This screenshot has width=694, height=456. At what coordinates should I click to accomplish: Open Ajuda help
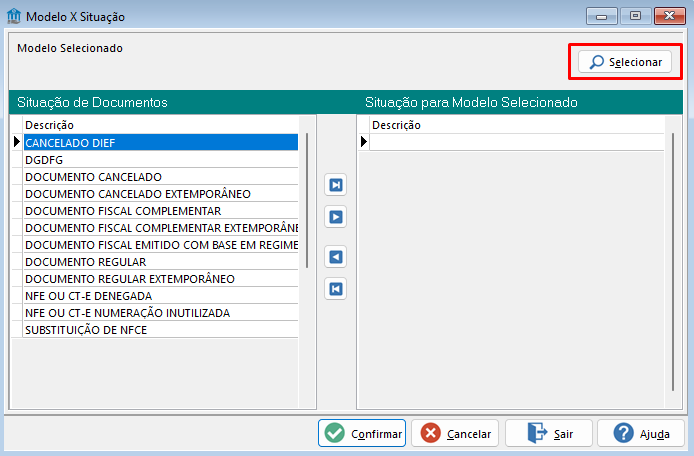[641, 433]
